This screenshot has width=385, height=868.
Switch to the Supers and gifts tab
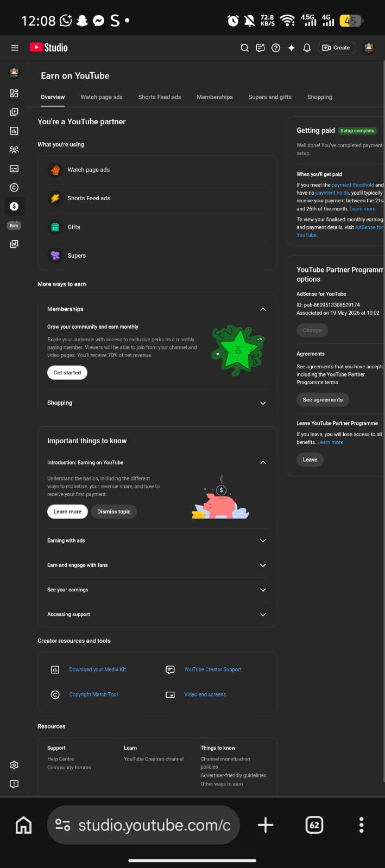(x=270, y=97)
